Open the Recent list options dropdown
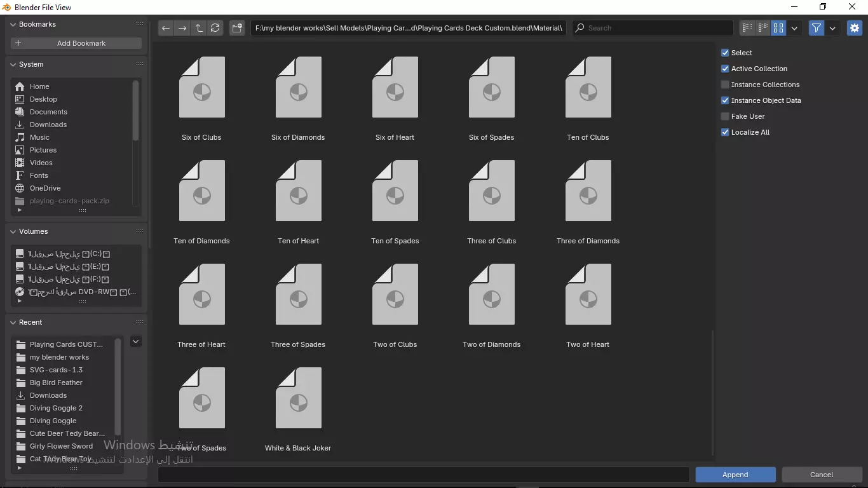 [135, 342]
